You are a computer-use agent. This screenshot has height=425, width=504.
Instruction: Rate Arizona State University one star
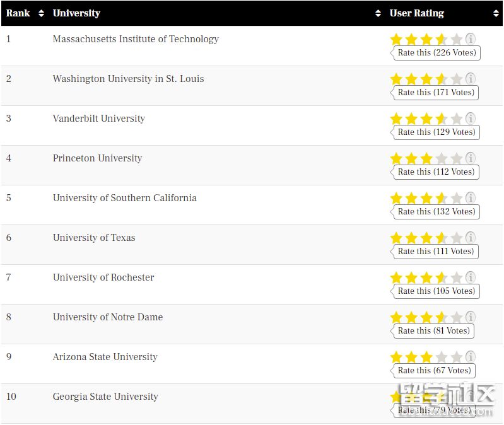(x=396, y=358)
